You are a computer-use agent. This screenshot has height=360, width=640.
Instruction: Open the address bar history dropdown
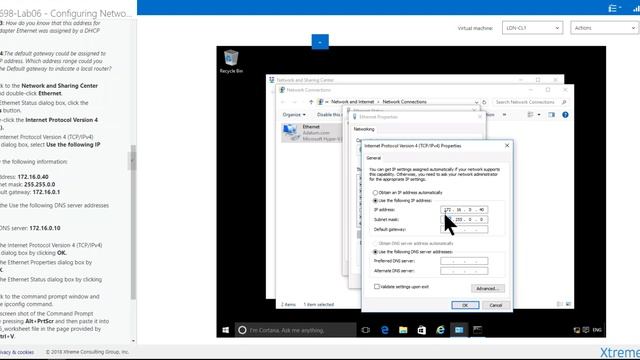click(x=476, y=102)
